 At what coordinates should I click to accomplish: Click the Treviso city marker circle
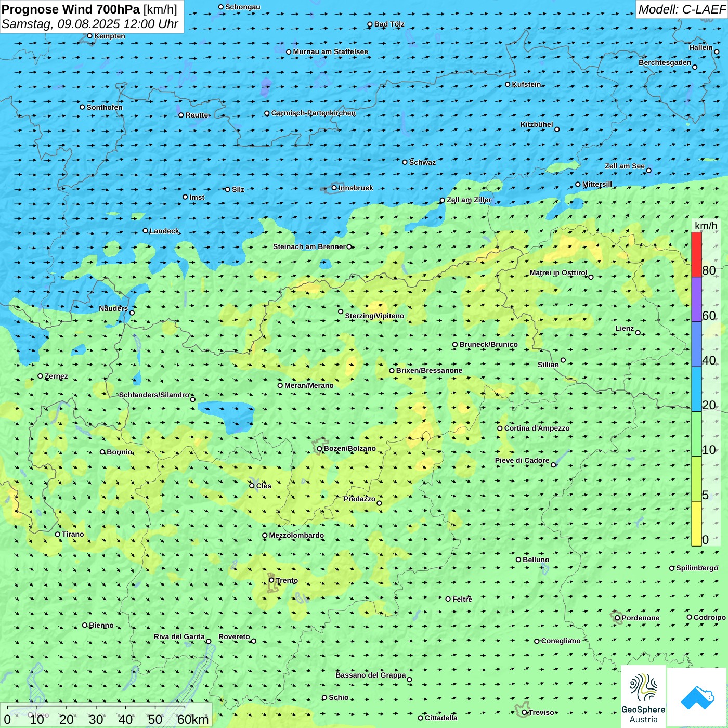pyautogui.click(x=525, y=712)
